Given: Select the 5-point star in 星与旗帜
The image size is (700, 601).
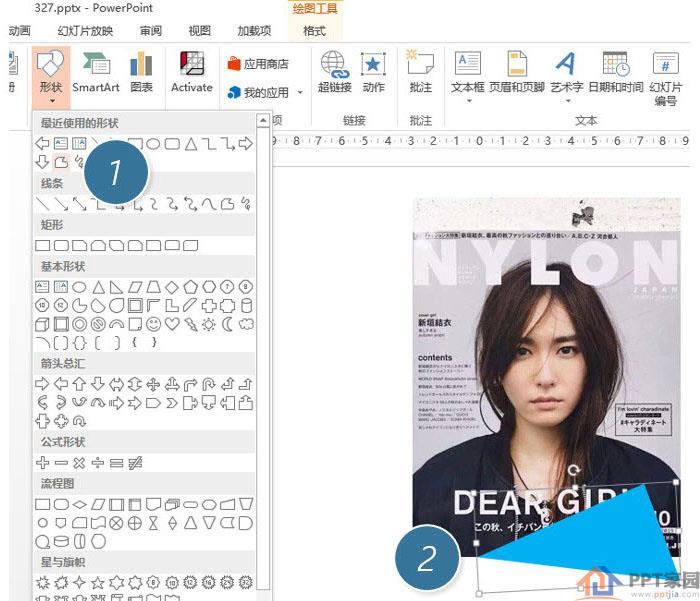Looking at the screenshot, I should 98,582.
